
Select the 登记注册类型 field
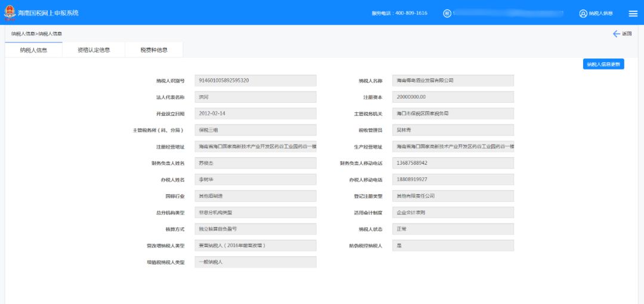click(453, 196)
